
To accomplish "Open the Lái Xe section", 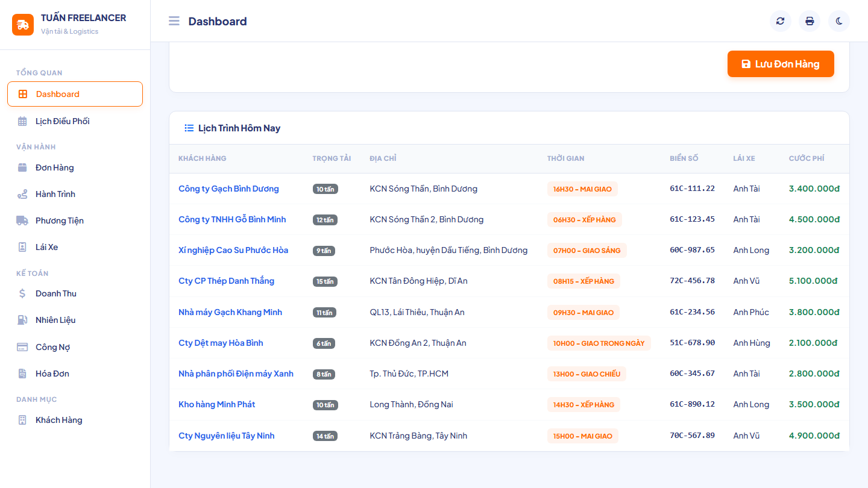I will pyautogui.click(x=75, y=247).
